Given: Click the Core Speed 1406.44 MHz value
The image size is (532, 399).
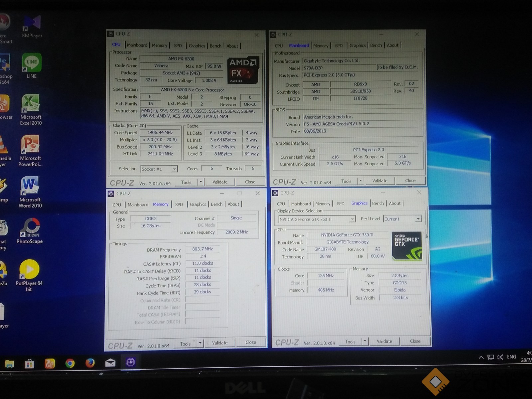Looking at the screenshot, I should pos(160,132).
